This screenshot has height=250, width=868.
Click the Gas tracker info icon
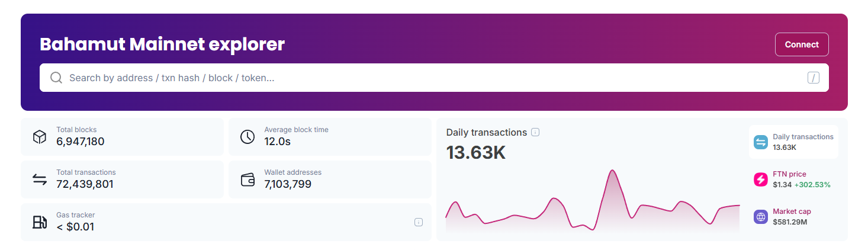click(419, 222)
